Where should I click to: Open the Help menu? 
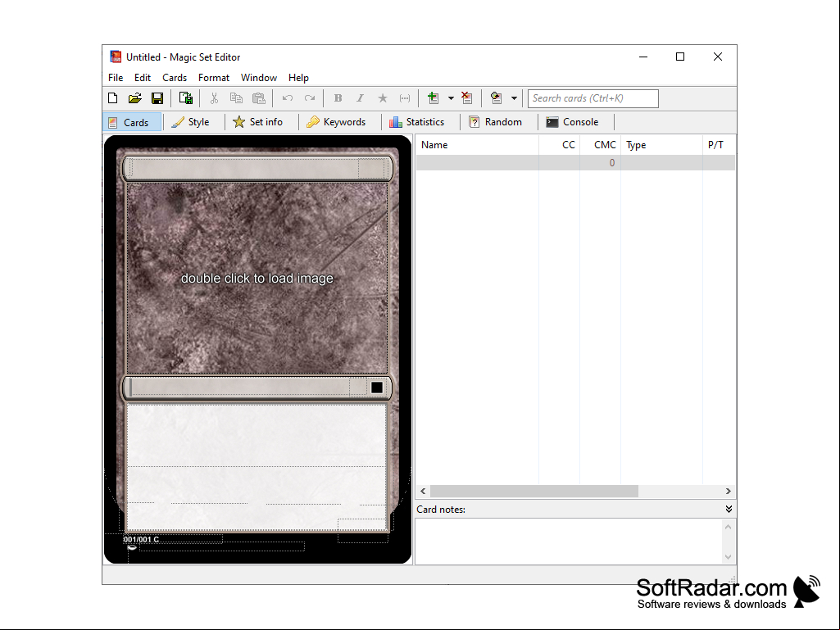point(298,78)
